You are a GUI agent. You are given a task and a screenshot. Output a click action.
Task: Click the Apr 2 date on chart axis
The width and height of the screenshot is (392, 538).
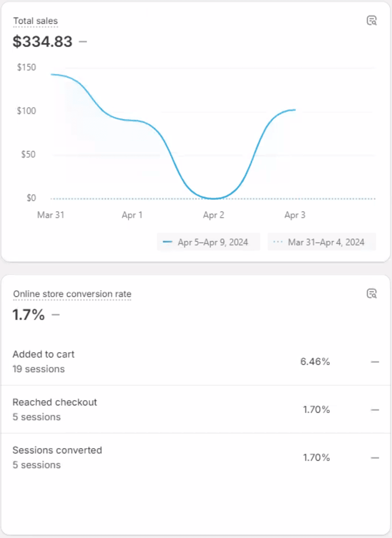pos(213,215)
